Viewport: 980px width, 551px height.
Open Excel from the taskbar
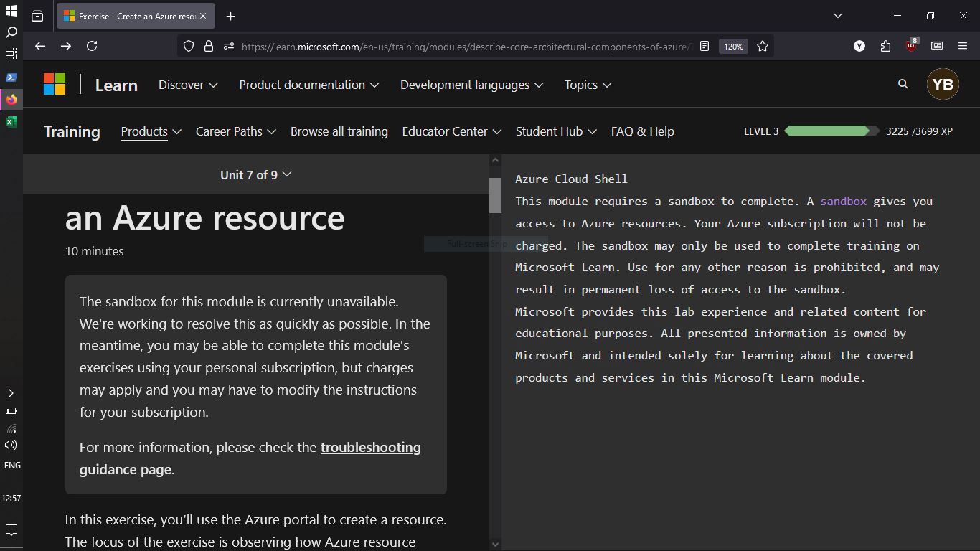click(11, 122)
